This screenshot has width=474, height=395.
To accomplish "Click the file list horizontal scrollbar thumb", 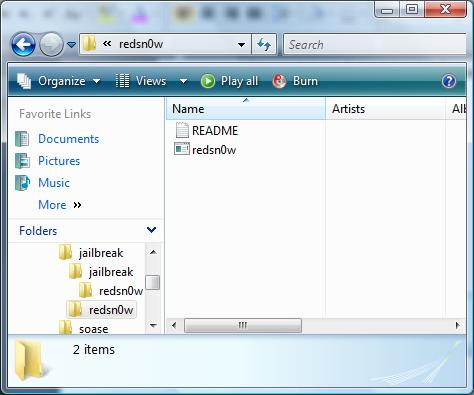I will (243, 325).
